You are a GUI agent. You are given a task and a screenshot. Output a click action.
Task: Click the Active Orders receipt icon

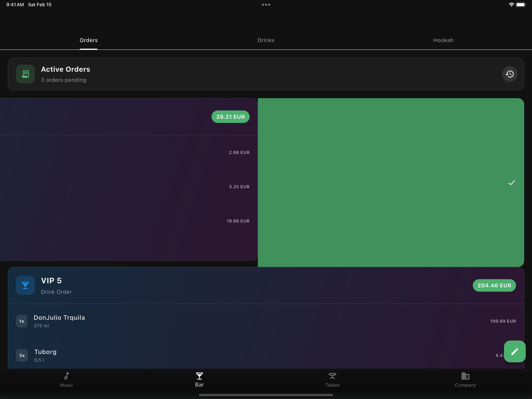[25, 74]
